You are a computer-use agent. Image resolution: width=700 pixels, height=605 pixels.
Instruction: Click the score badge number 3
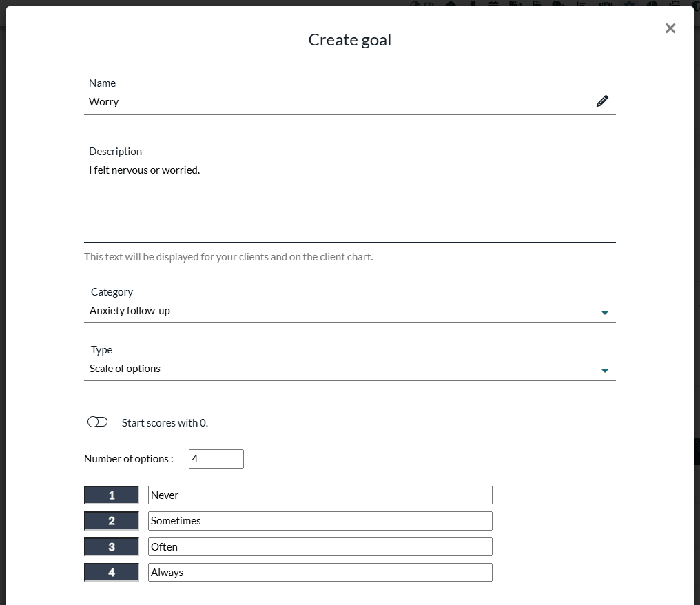point(112,546)
